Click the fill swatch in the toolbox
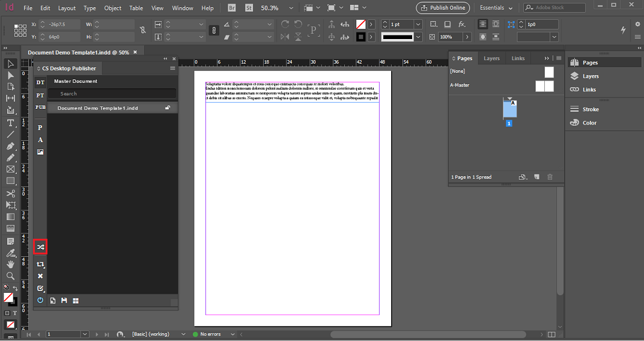 (x=8, y=297)
